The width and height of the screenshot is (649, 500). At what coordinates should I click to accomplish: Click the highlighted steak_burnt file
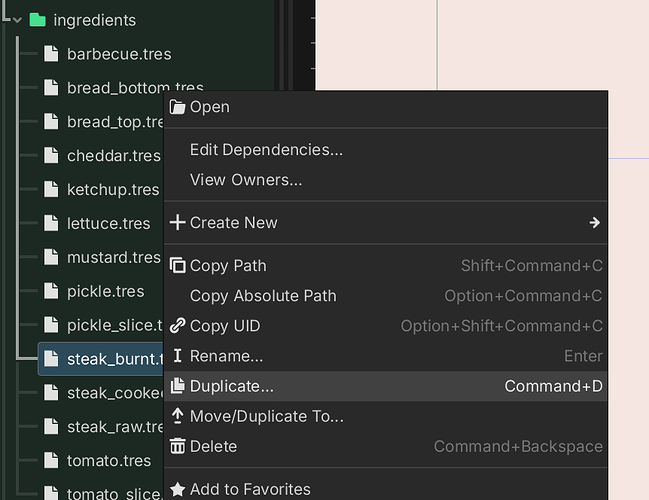[x=101, y=359]
